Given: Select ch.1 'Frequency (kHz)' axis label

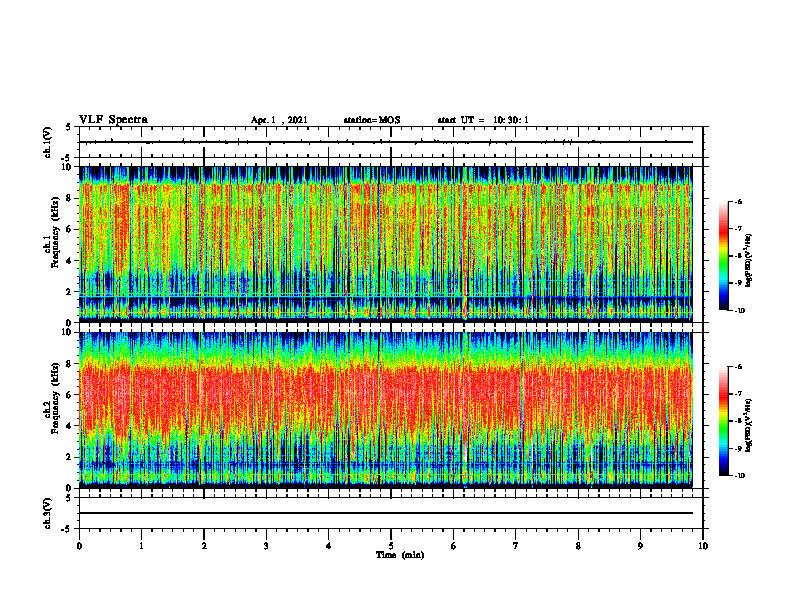Looking at the screenshot, I should tap(55, 231).
